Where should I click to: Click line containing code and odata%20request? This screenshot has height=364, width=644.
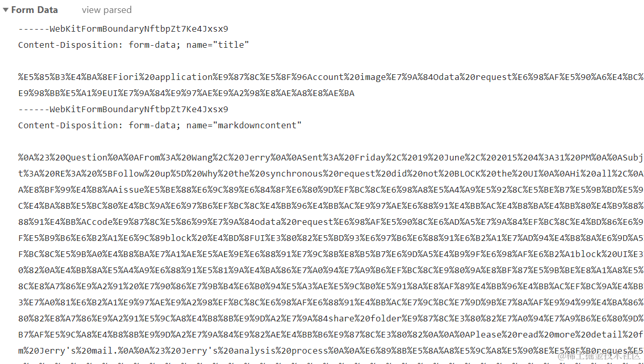[x=331, y=222]
